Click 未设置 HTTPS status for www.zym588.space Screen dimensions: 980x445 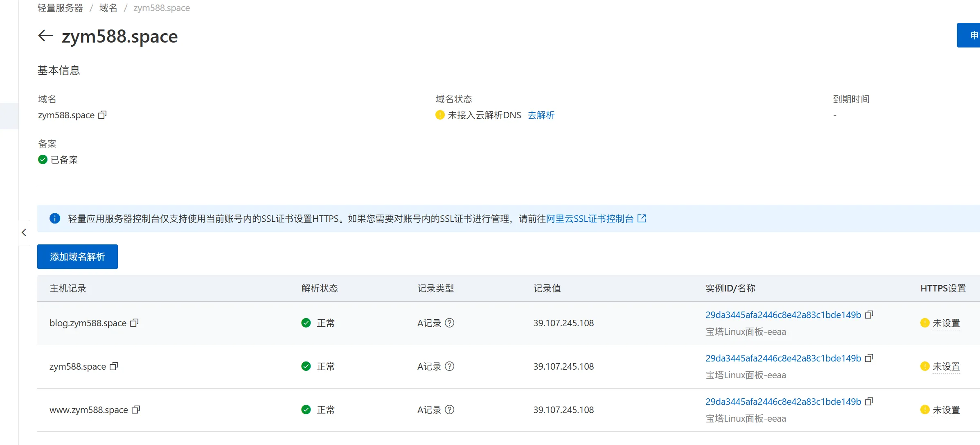(946, 410)
